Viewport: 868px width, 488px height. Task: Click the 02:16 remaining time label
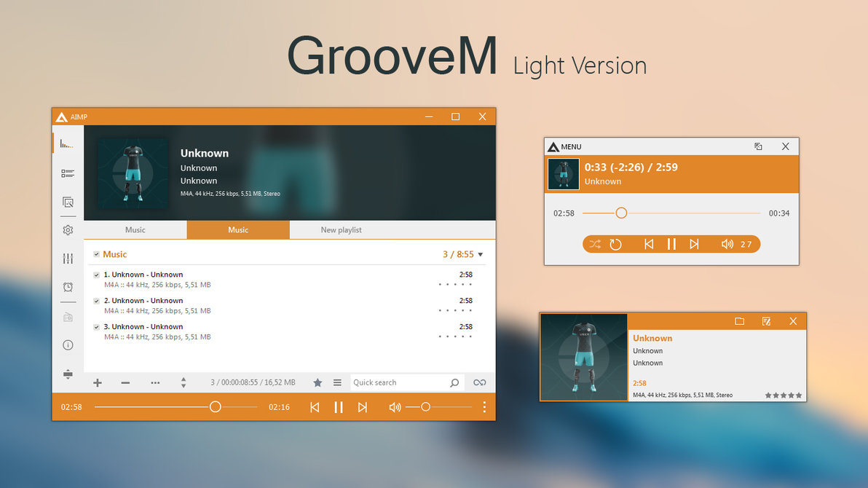pos(279,407)
